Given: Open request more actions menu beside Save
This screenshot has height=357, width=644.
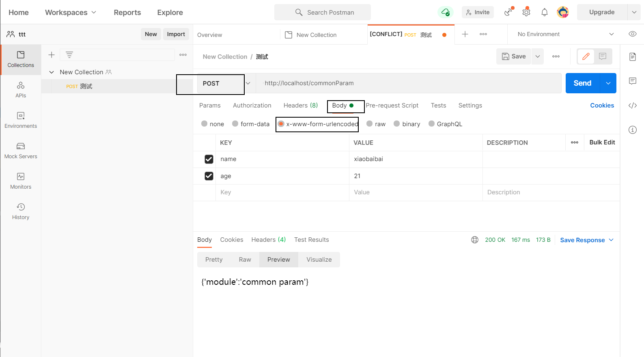Looking at the screenshot, I should [x=556, y=56].
